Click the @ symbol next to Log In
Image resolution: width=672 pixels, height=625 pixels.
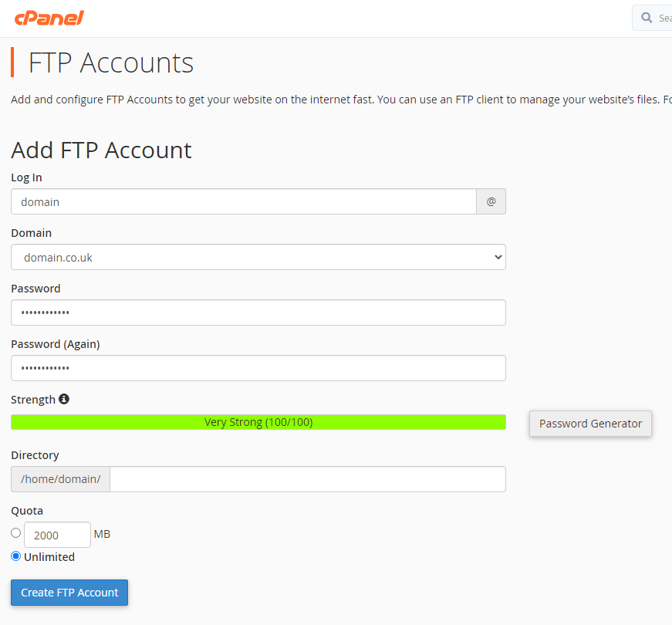coord(491,201)
